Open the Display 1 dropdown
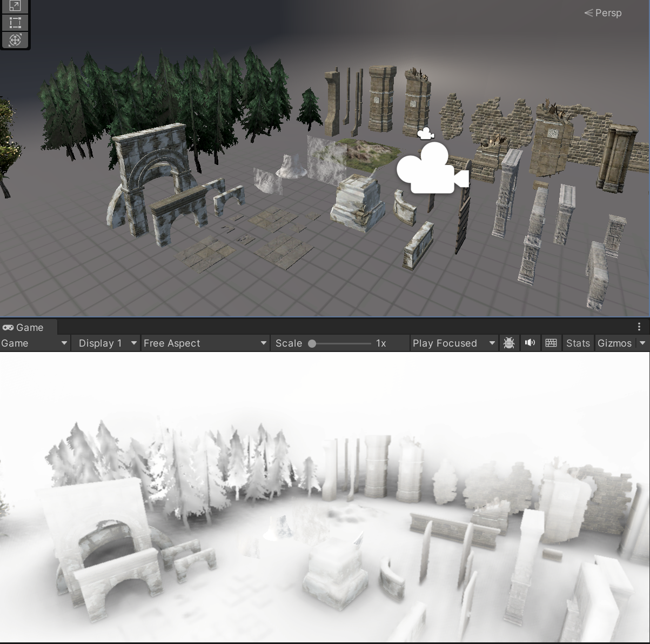The height and width of the screenshot is (644, 650). [107, 343]
